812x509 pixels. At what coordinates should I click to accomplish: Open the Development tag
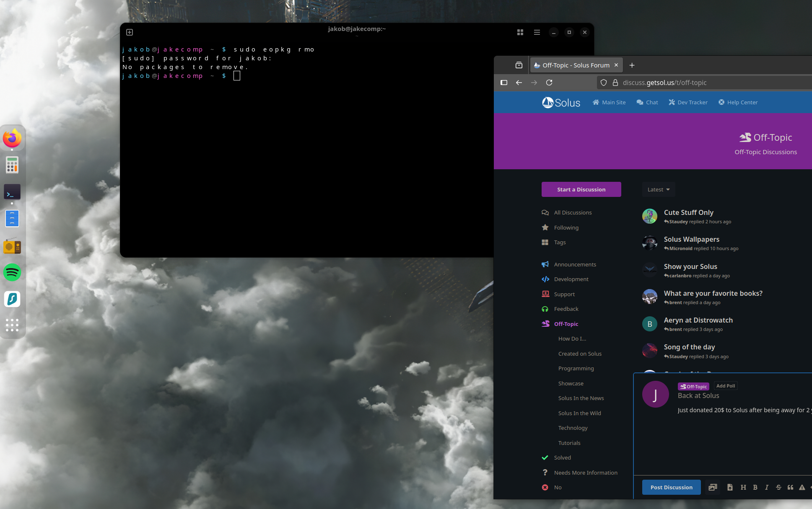click(565, 279)
